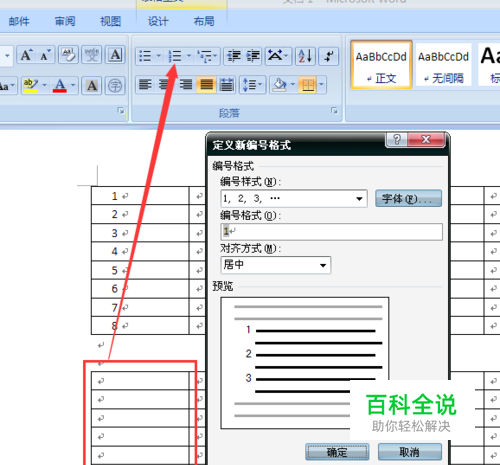The height and width of the screenshot is (465, 500).
Task: Apply Character Border (boxed A) icon
Action: click(x=115, y=55)
